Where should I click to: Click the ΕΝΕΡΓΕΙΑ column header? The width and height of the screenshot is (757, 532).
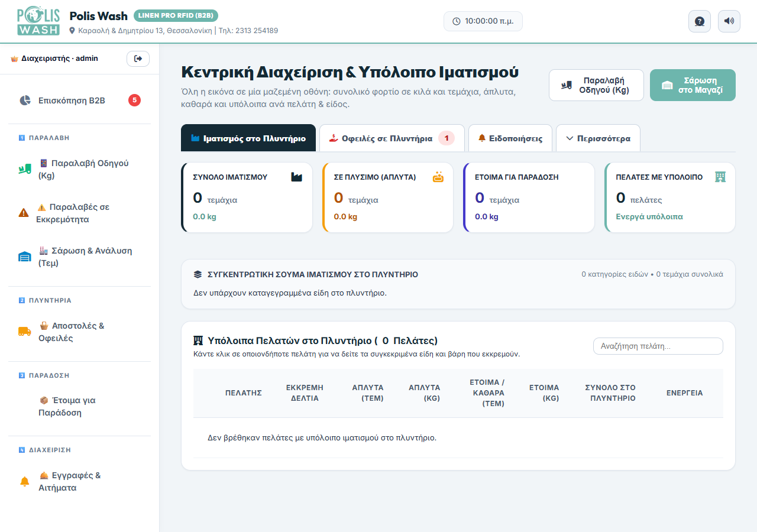pyautogui.click(x=685, y=393)
